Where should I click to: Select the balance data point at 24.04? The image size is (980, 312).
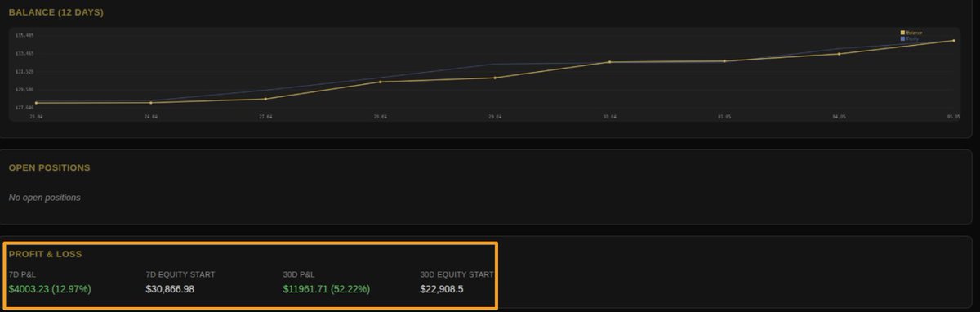tap(151, 103)
